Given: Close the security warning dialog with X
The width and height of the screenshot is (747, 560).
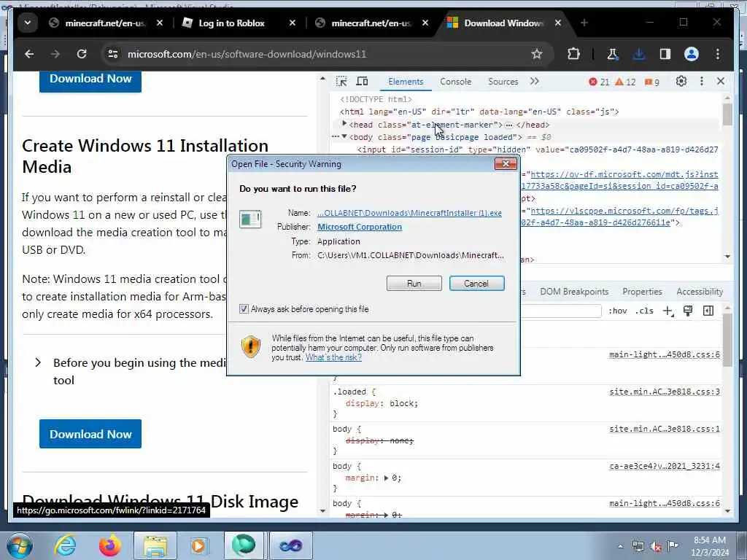Looking at the screenshot, I should [x=506, y=164].
